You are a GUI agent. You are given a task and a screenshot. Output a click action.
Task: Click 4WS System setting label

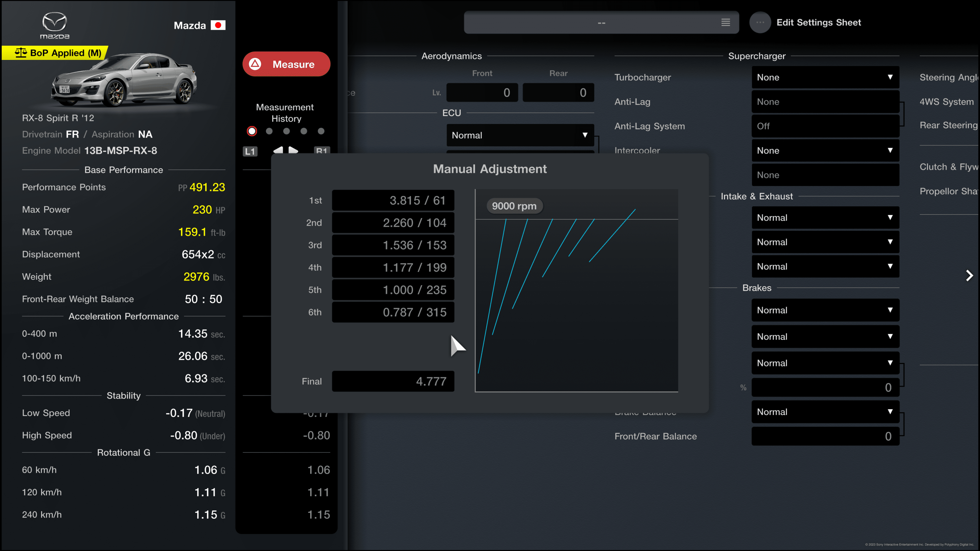point(947,102)
